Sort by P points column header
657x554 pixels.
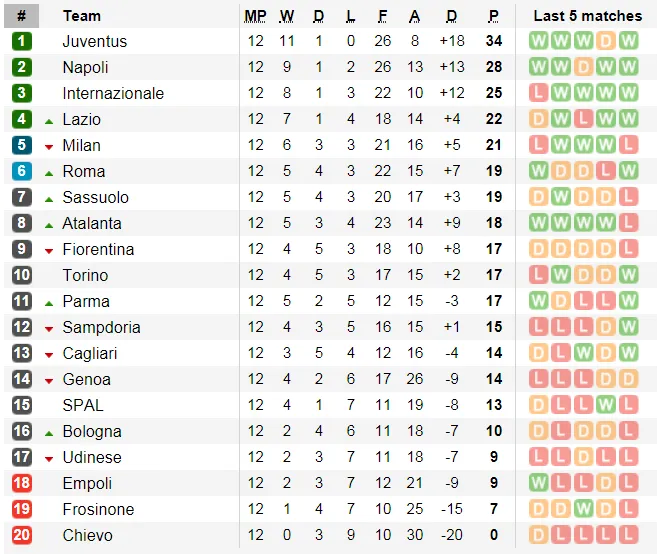coord(494,16)
